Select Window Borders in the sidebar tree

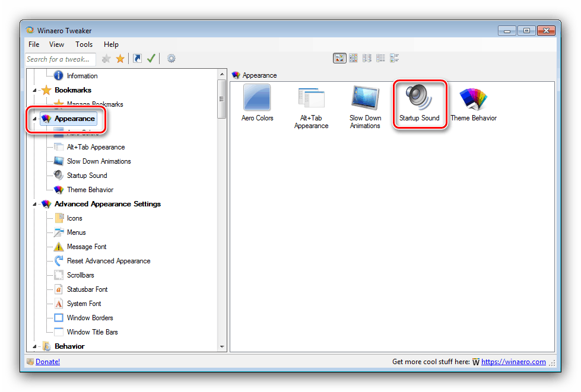tap(90, 317)
